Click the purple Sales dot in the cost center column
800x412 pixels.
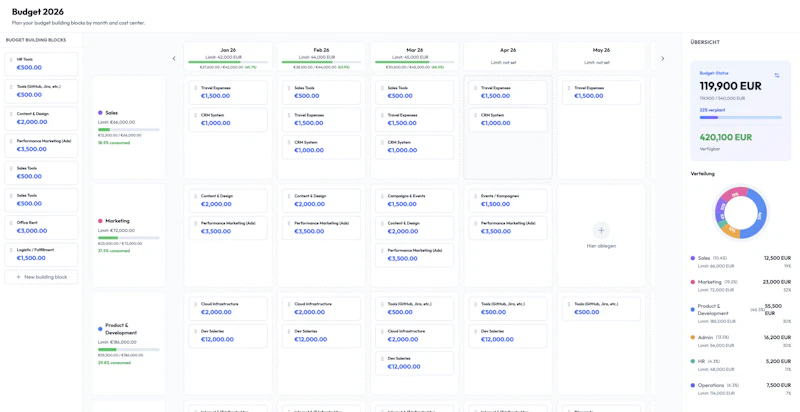101,113
